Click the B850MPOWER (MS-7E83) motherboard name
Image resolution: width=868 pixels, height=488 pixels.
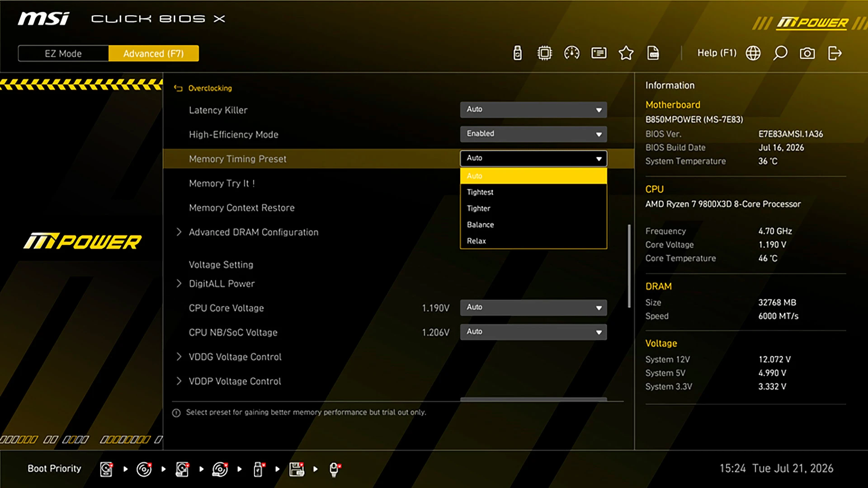coord(694,120)
